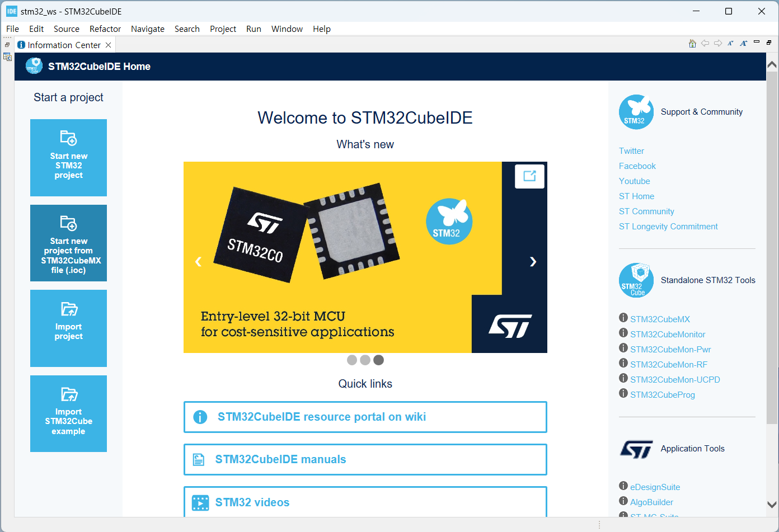Click the ST Application Tools logo
This screenshot has width=779, height=532.
(636, 449)
